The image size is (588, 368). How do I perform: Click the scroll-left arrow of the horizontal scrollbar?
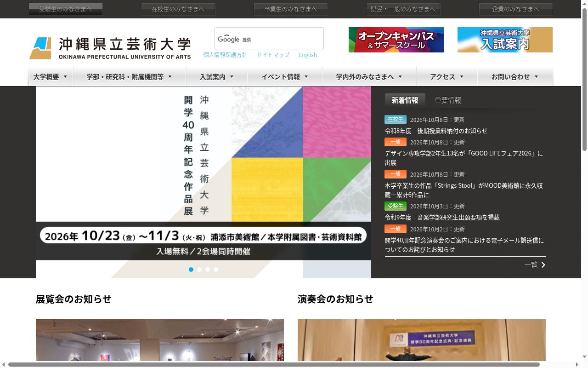(x=4, y=365)
